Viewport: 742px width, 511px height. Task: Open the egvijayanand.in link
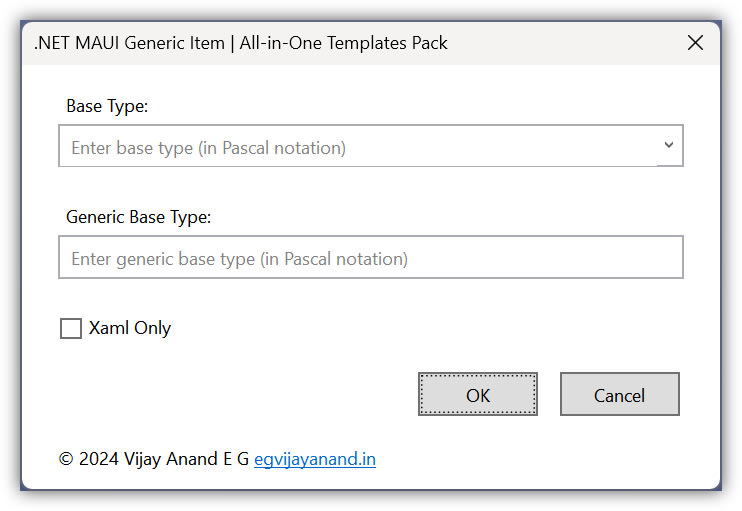point(315,459)
